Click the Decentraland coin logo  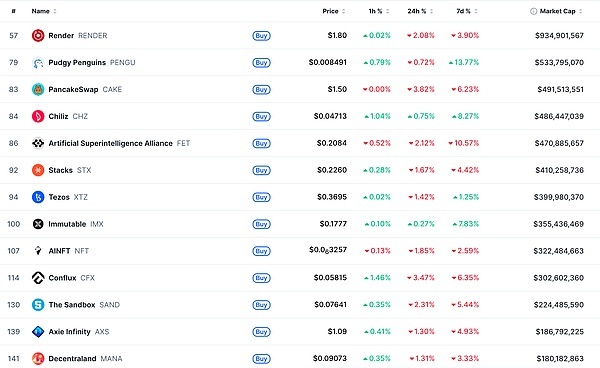coord(38,358)
